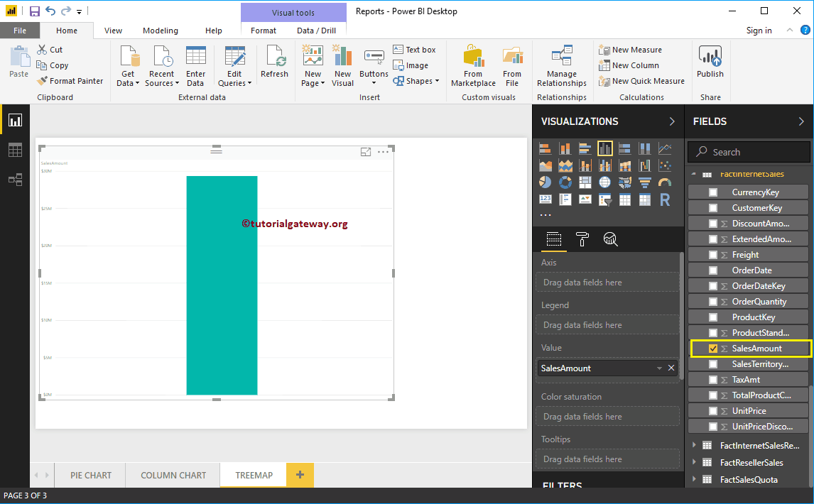Open the COLUMN CHART page tab
Screen dimensions: 814x504
coord(173,475)
